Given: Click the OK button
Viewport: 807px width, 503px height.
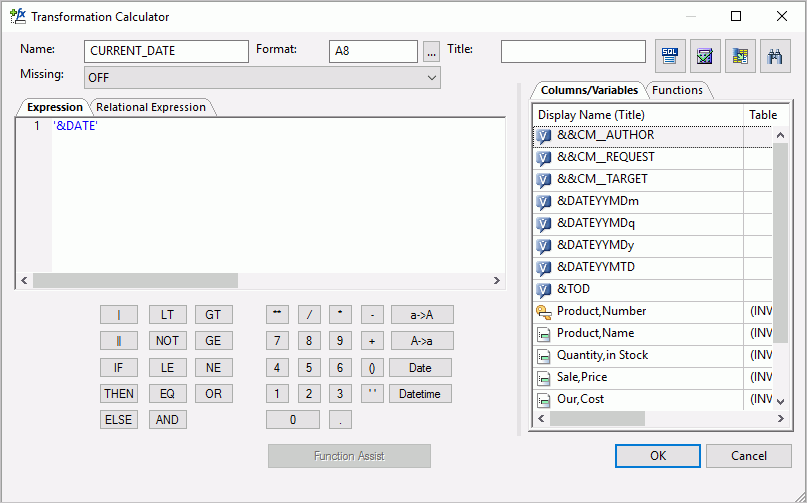Looking at the screenshot, I should 658,456.
